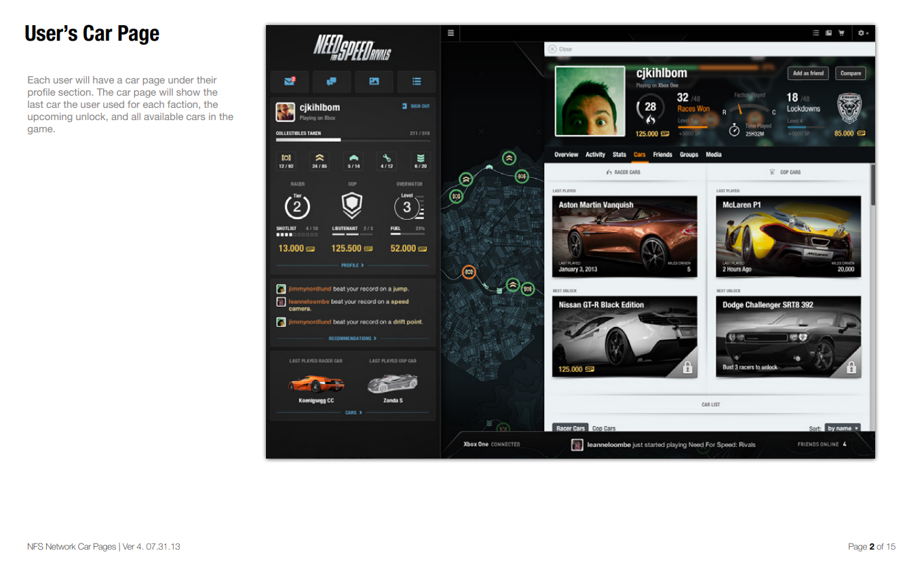The image size is (924, 576).
Task: Open the photo gallery icon in sidebar
Action: coord(374,81)
